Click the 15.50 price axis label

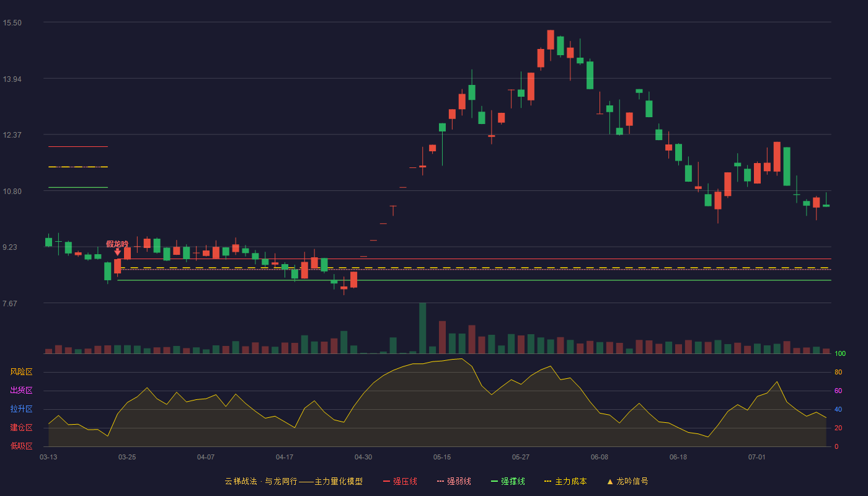12,23
